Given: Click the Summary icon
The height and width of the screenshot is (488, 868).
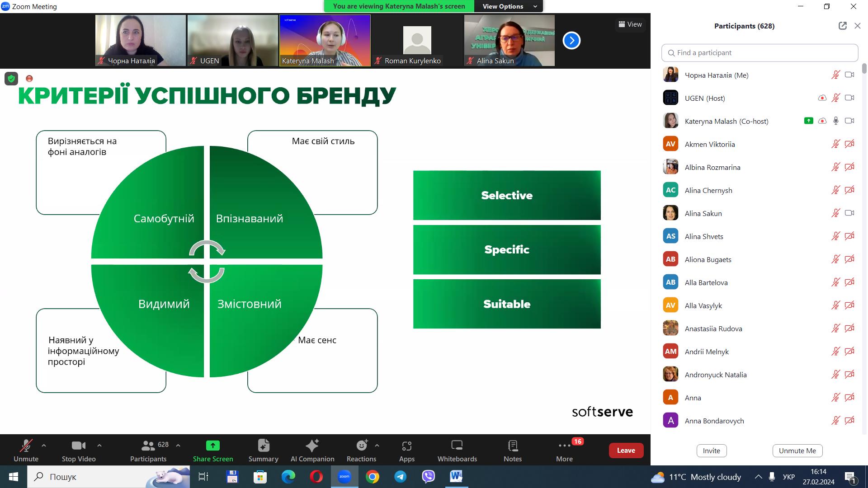Looking at the screenshot, I should point(263,450).
